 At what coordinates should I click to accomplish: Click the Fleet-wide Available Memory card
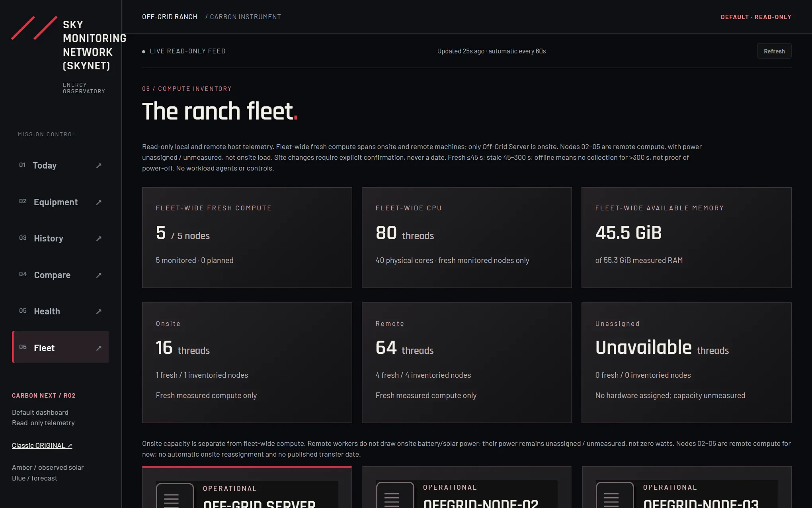click(x=687, y=237)
